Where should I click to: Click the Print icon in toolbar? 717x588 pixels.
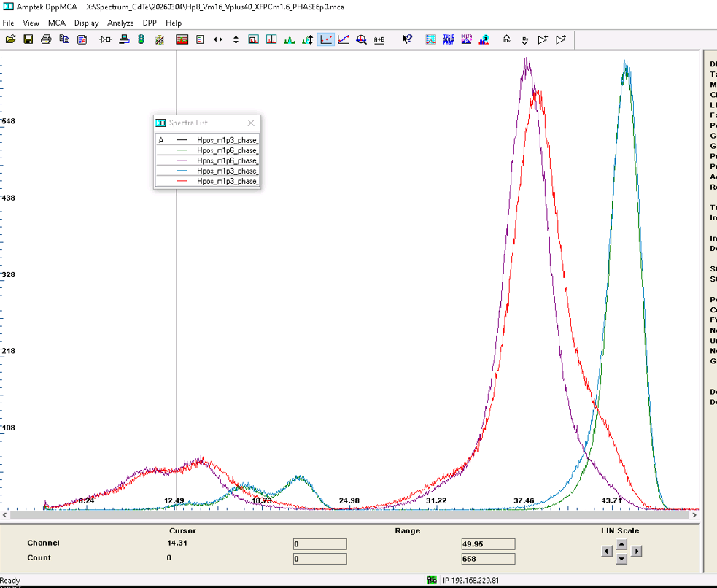46,39
